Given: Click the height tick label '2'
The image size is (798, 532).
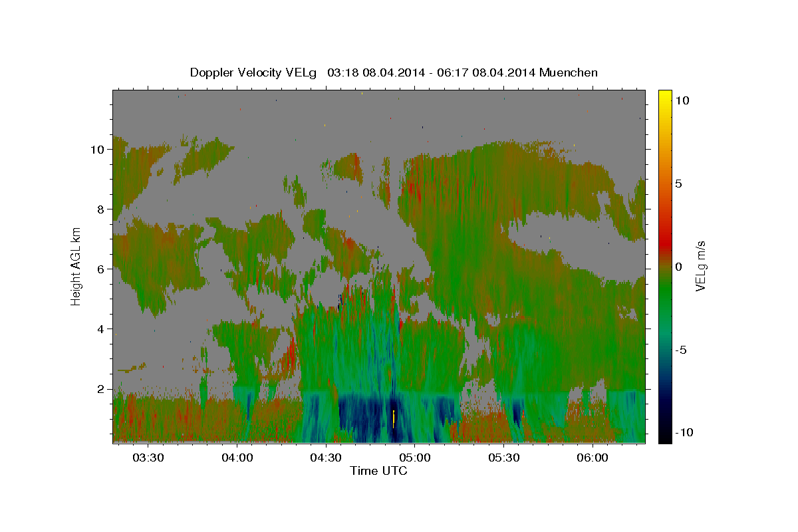Looking at the screenshot, I should (x=102, y=389).
